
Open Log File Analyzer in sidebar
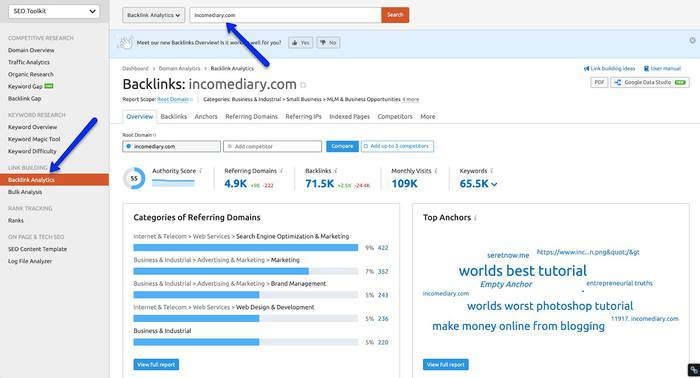tap(30, 261)
